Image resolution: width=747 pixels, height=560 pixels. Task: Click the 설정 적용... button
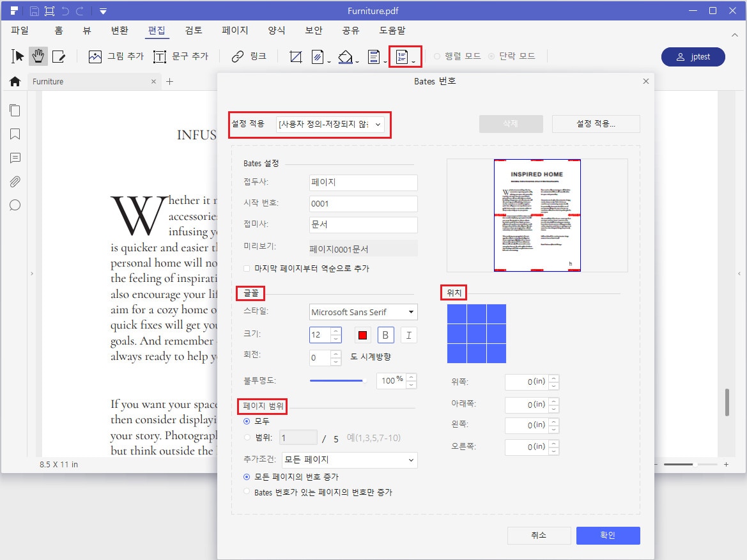click(596, 124)
